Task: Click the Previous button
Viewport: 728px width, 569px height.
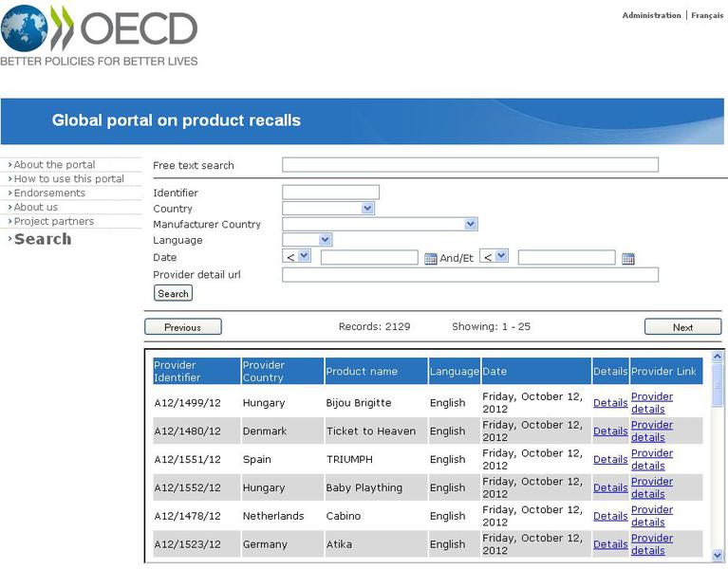Action: [183, 327]
